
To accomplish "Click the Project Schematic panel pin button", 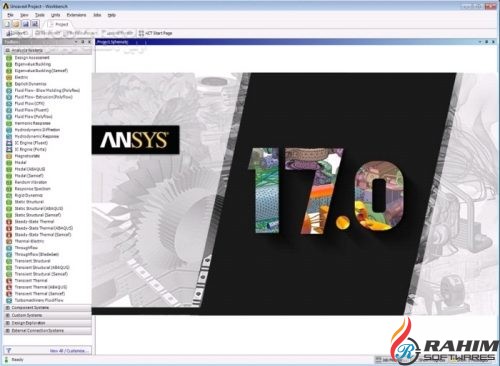I will (x=486, y=42).
